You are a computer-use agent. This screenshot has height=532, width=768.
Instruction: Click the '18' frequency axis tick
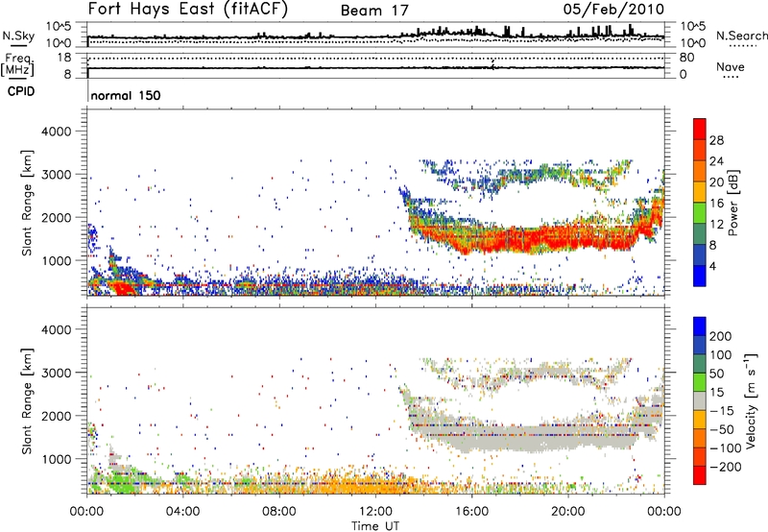(64, 58)
